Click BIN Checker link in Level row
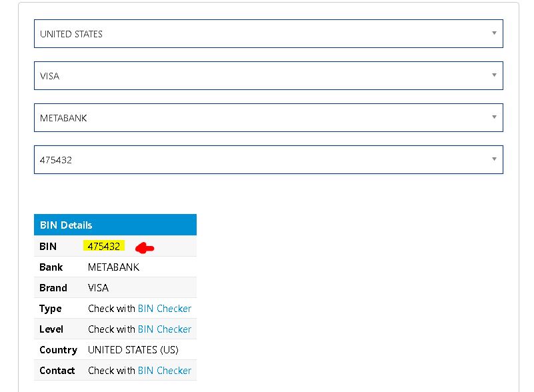534x392 pixels. click(165, 329)
